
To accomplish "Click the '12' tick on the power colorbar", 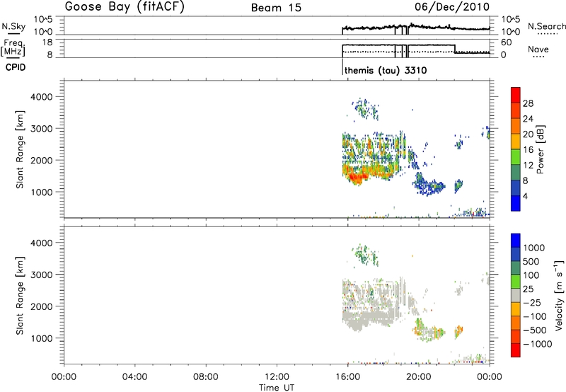I will point(528,166).
